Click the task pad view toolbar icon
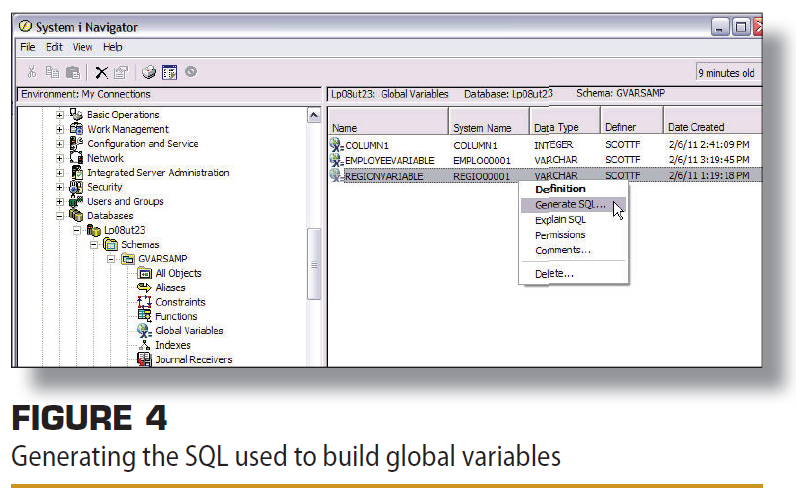The height and width of the screenshot is (493, 796). (170, 72)
